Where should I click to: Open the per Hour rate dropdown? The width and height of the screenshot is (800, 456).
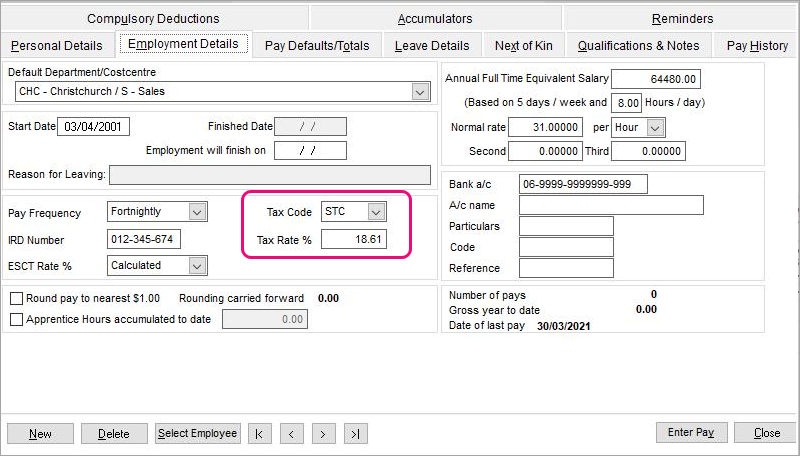pyautogui.click(x=655, y=128)
